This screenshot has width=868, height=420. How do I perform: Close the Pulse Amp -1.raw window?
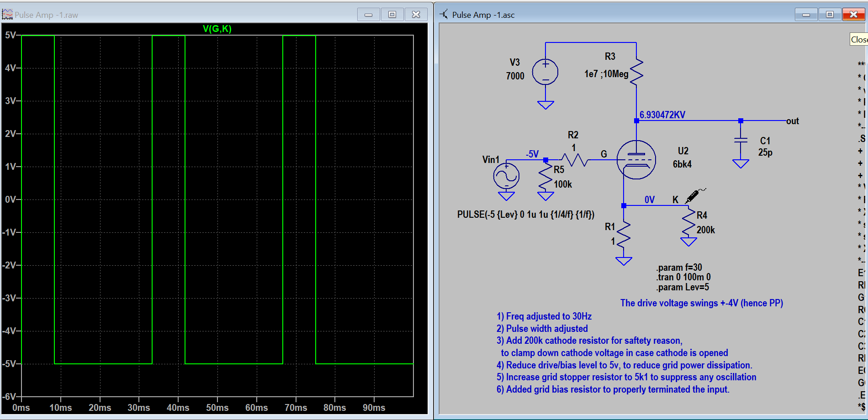[x=416, y=15]
